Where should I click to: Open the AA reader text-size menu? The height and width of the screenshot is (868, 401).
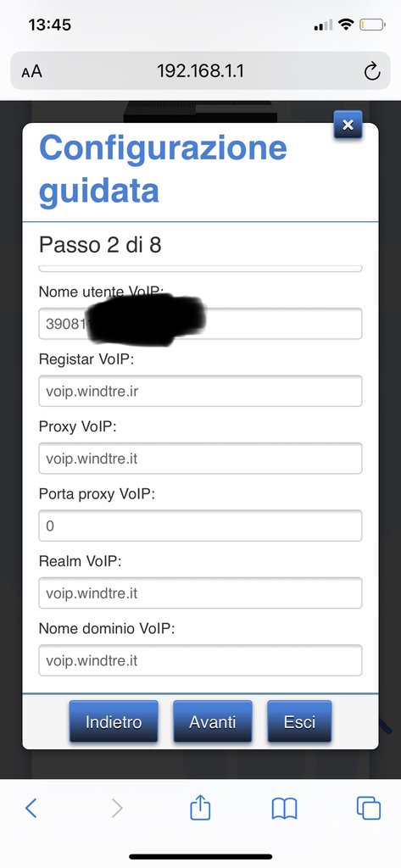pyautogui.click(x=31, y=71)
